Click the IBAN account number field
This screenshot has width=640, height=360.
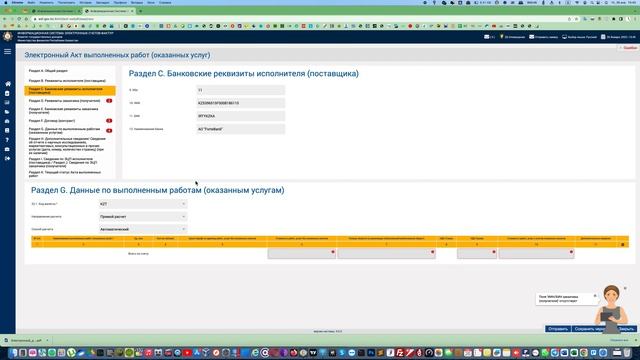pyautogui.click(x=240, y=103)
